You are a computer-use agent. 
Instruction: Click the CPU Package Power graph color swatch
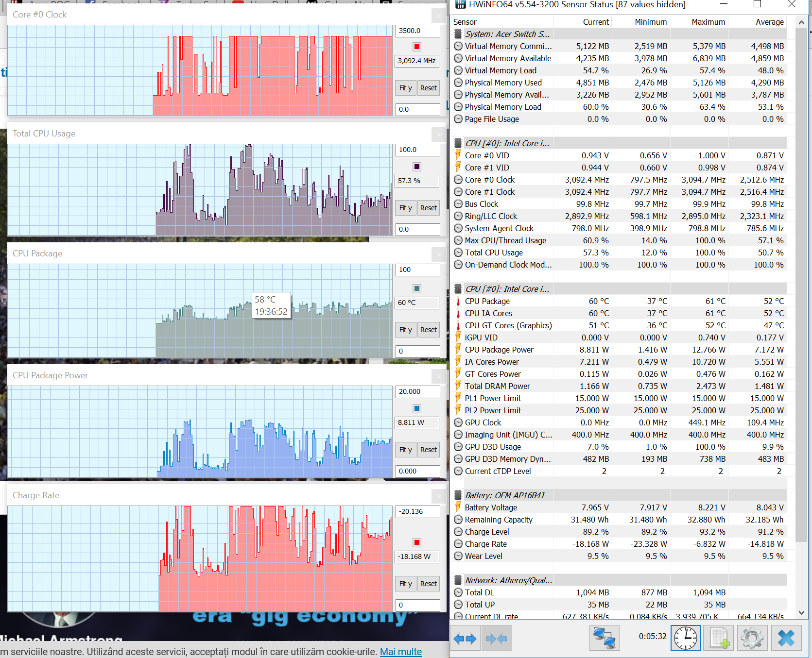pos(417,408)
